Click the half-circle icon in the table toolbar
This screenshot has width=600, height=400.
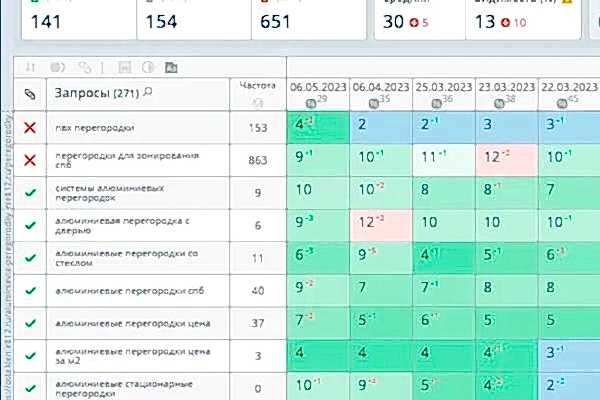coord(148,67)
